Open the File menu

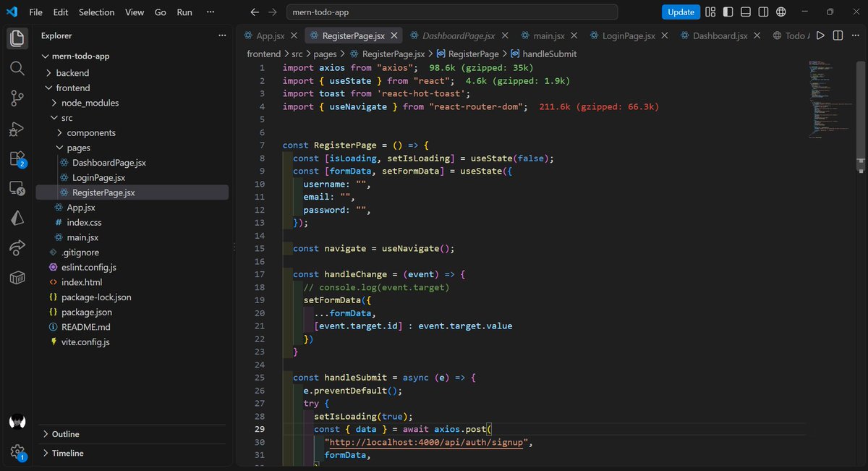[x=35, y=12]
